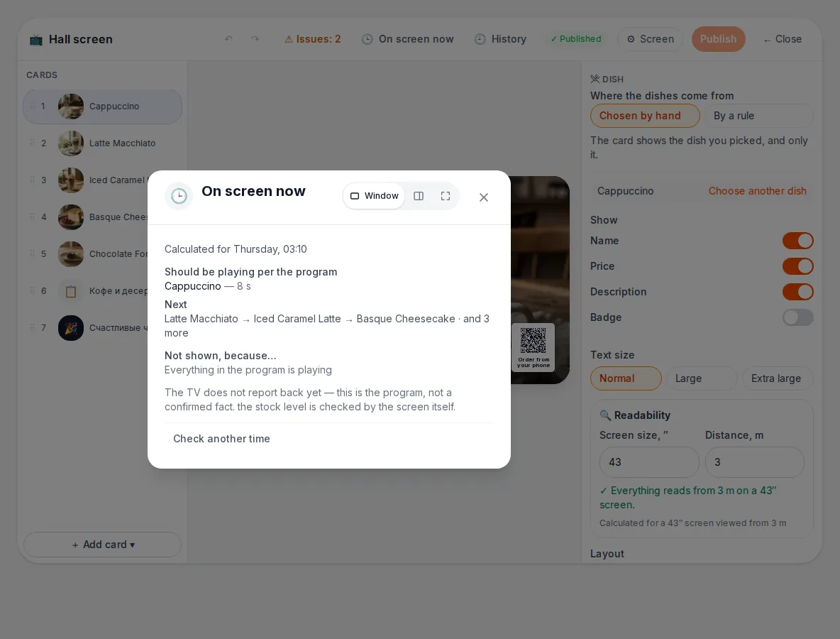Click the party icon on card 7
Image resolution: width=840 pixels, height=639 pixels.
[x=71, y=328]
